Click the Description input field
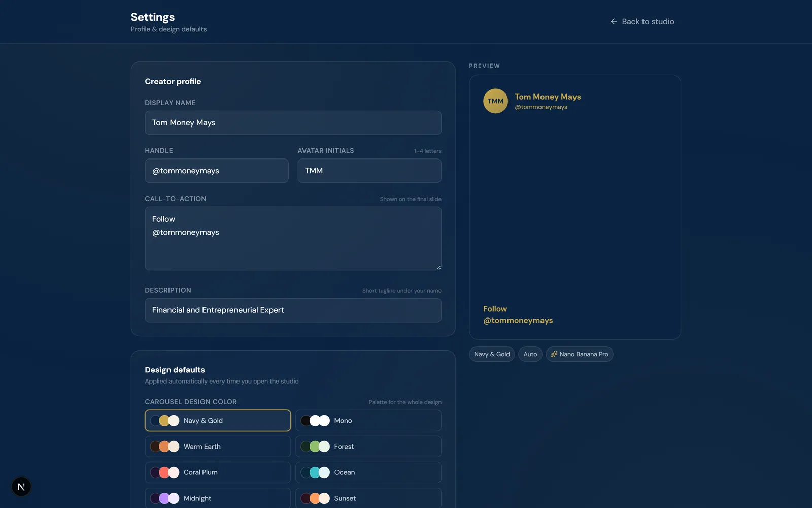 point(293,310)
